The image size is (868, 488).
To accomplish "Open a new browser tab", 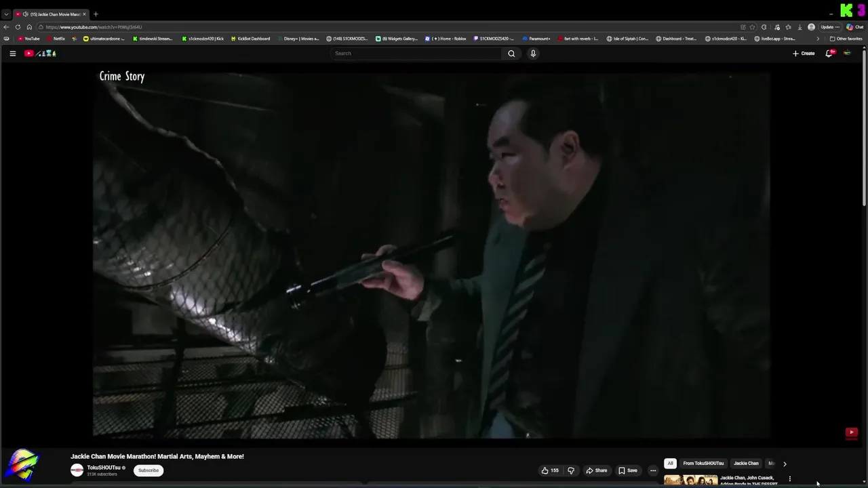I will point(96,14).
